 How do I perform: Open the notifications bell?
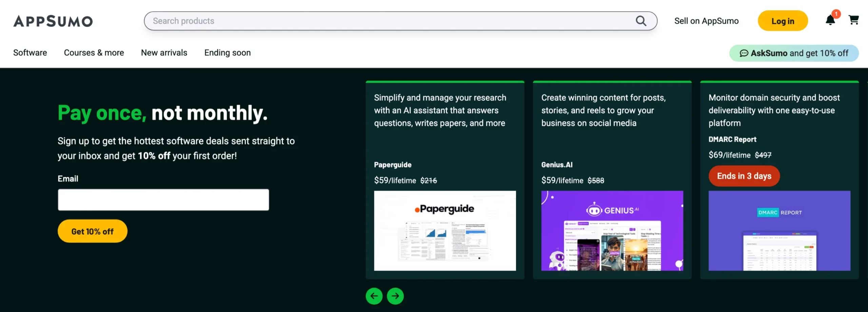pyautogui.click(x=830, y=21)
